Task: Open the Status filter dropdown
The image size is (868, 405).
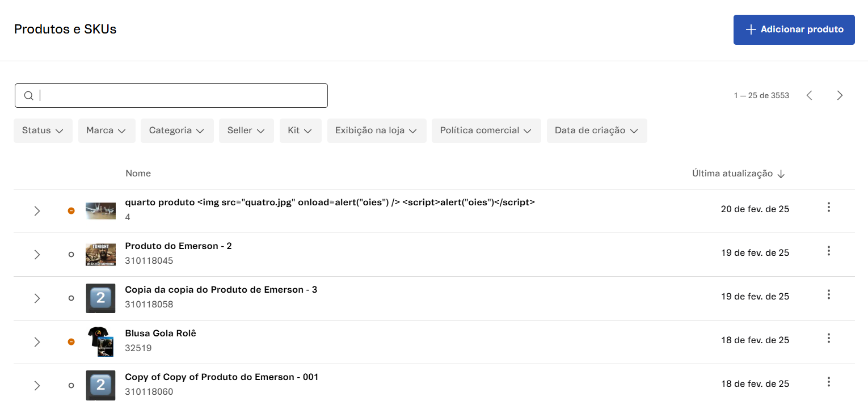Action: (x=43, y=130)
